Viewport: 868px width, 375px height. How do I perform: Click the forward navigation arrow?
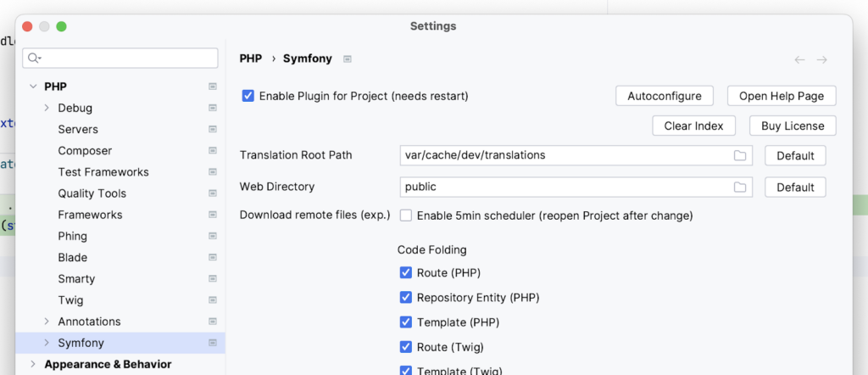point(821,59)
